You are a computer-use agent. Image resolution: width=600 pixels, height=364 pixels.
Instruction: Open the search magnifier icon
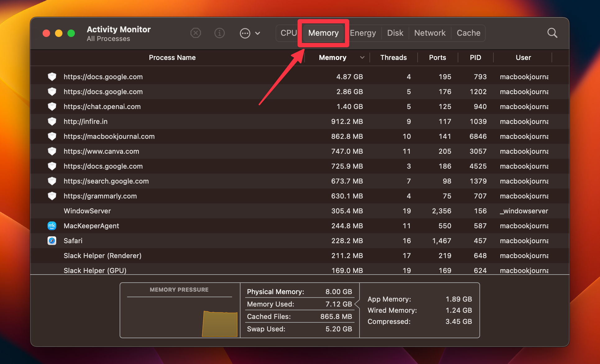click(552, 33)
